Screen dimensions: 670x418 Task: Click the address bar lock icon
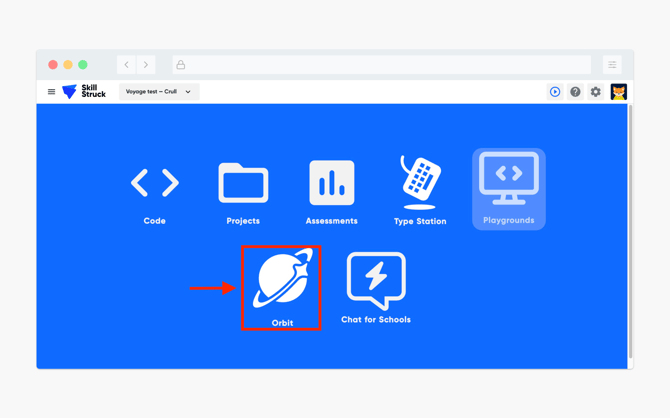point(181,65)
